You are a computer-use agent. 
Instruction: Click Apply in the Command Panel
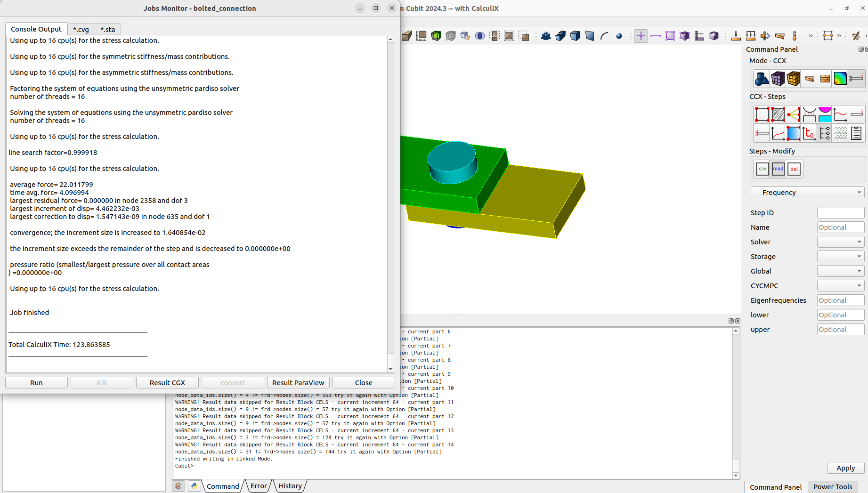click(x=845, y=468)
